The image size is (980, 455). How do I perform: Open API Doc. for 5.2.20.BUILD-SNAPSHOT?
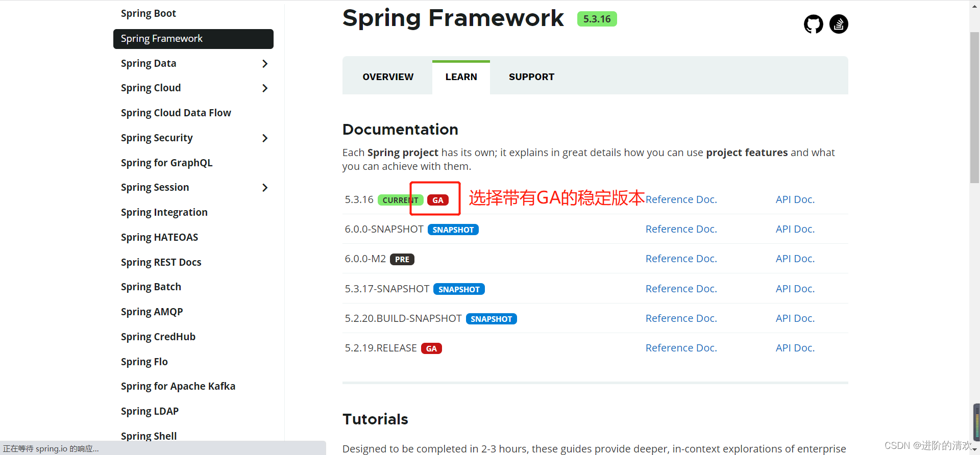795,319
